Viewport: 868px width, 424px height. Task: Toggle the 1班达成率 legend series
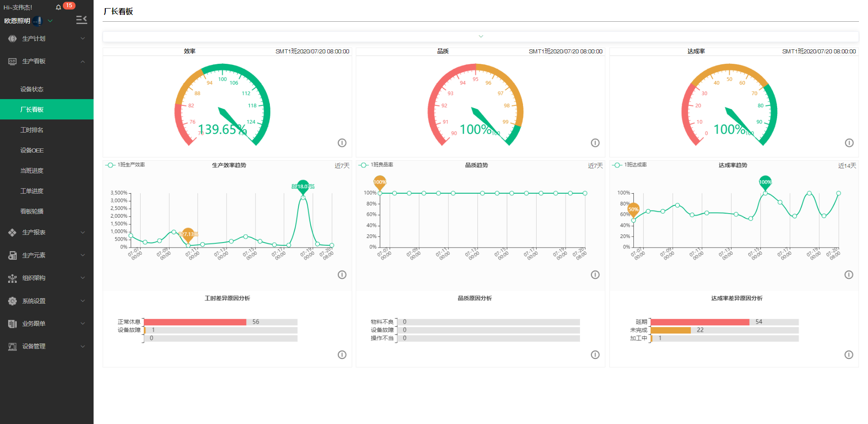[x=630, y=165]
